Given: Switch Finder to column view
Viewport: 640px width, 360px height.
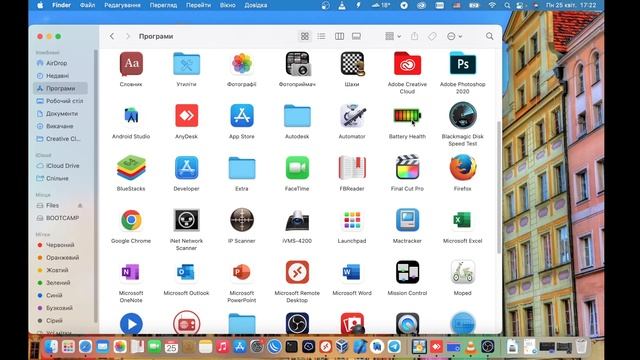Looking at the screenshot, I should (339, 36).
